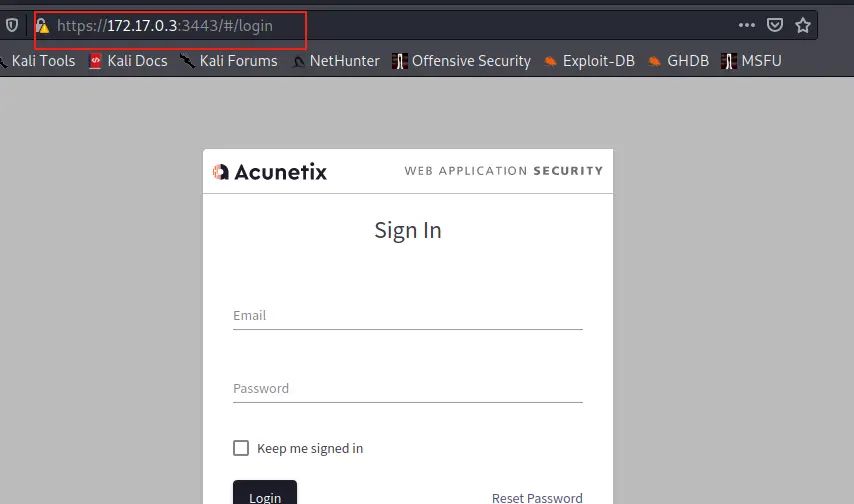Click the Acunetix logo
This screenshot has height=504, width=854.
[270, 172]
